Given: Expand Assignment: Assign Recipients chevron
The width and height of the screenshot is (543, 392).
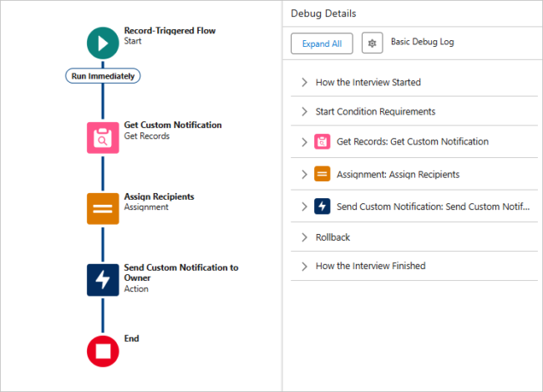Looking at the screenshot, I should coord(304,175).
